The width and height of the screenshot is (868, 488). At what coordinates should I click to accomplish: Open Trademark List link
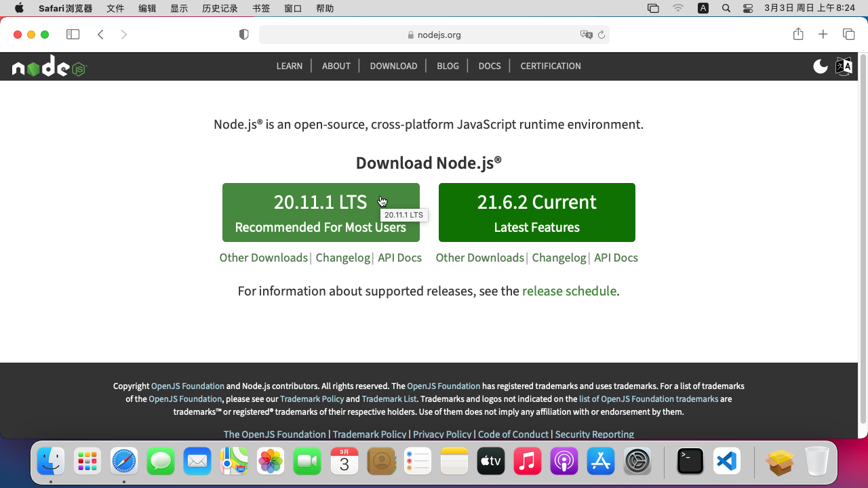tap(389, 399)
